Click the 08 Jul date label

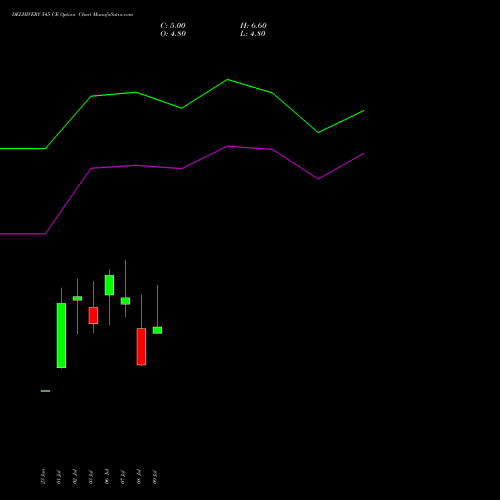point(139,477)
